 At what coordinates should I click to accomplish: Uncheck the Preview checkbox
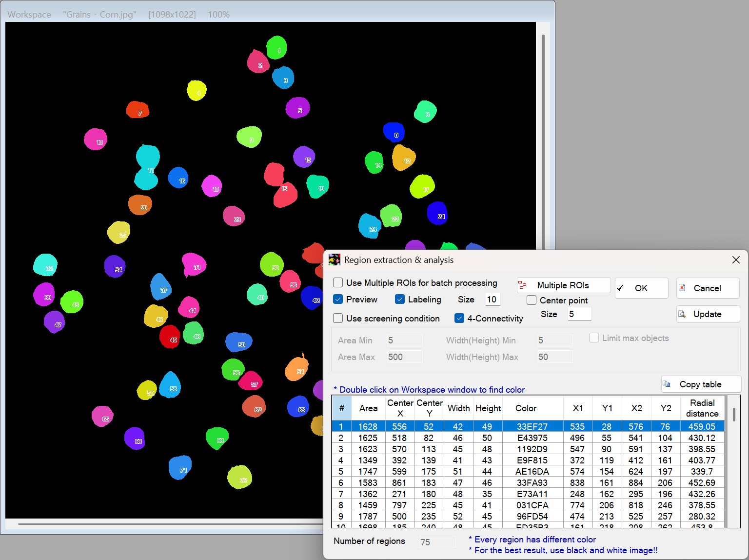pyautogui.click(x=338, y=300)
